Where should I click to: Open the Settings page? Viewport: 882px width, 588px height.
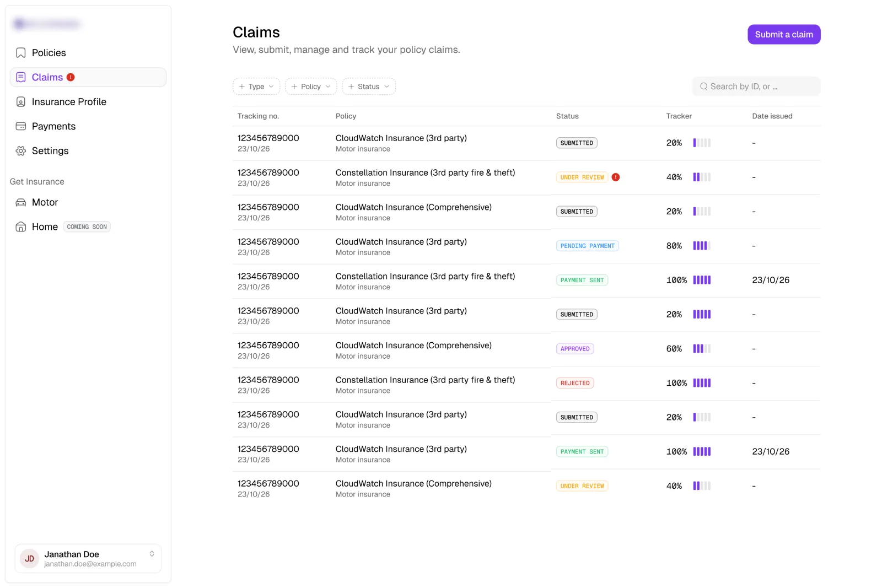[x=88, y=151]
